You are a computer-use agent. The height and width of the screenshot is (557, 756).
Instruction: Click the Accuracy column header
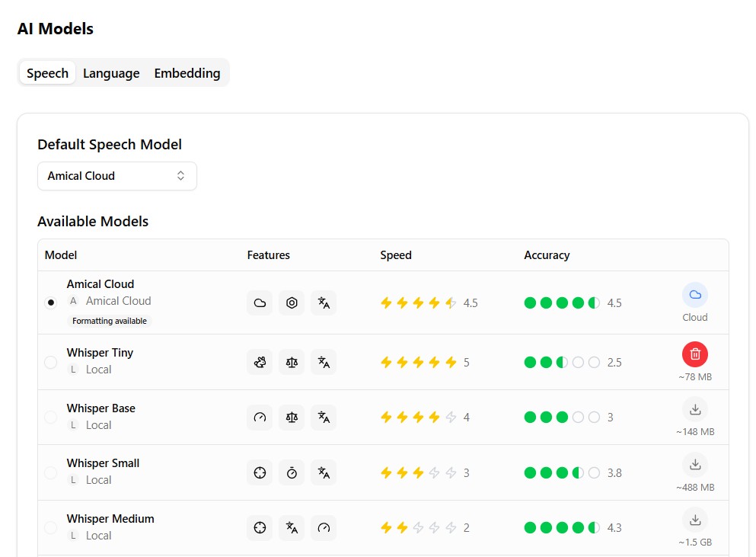[547, 254]
